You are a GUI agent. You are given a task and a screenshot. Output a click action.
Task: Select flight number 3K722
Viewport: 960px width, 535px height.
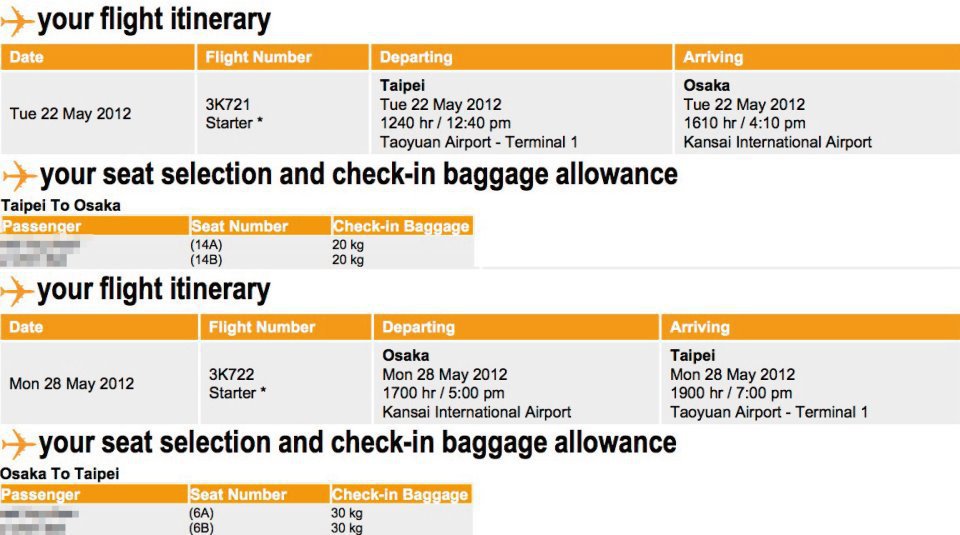click(x=231, y=374)
